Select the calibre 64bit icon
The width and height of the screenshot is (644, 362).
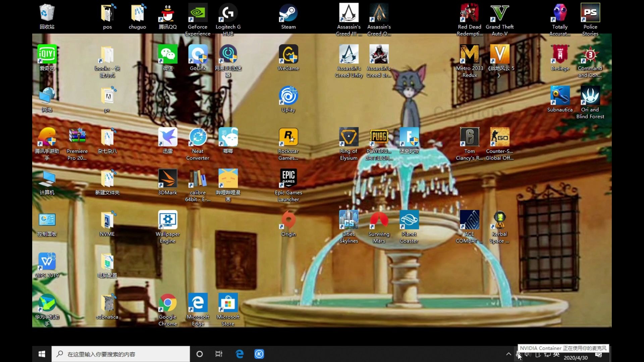tap(198, 185)
